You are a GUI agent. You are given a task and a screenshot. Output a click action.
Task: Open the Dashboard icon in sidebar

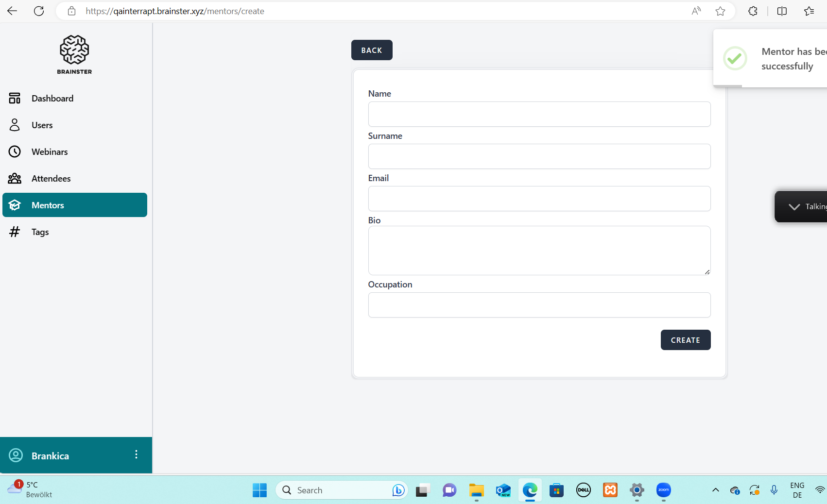[x=15, y=99]
